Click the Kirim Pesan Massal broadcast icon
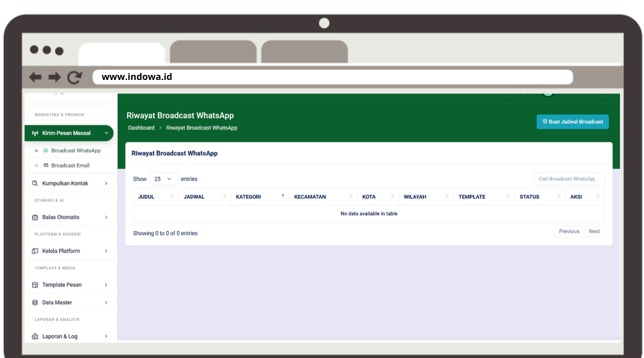The height and width of the screenshot is (358, 644). coord(35,133)
